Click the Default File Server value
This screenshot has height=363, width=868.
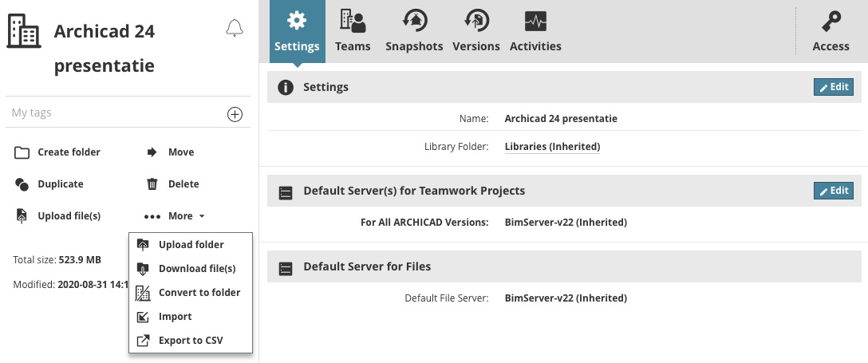pos(566,298)
